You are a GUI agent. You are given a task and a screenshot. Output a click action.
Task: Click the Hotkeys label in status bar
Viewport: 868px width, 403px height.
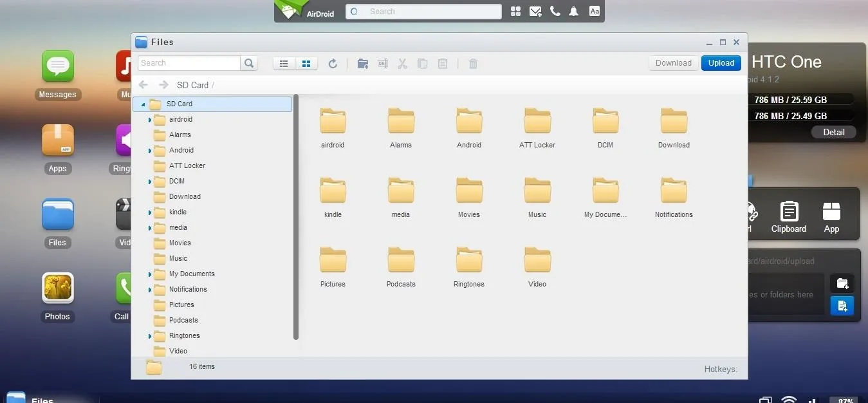[721, 370]
